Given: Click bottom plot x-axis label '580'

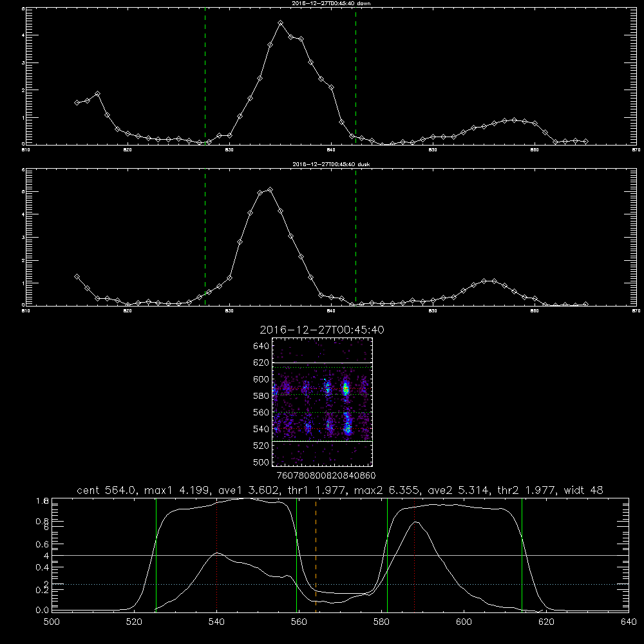Looking at the screenshot, I should click(381, 622).
